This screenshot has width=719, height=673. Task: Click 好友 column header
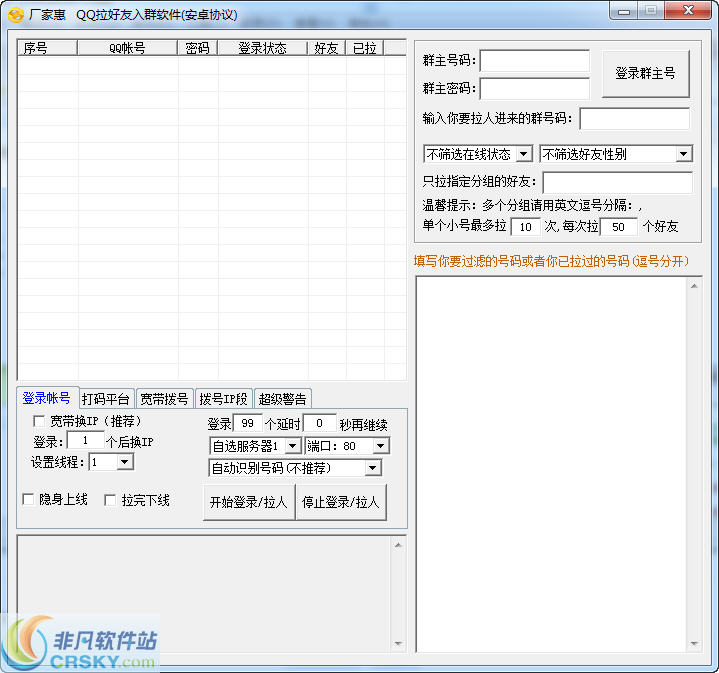coord(326,48)
